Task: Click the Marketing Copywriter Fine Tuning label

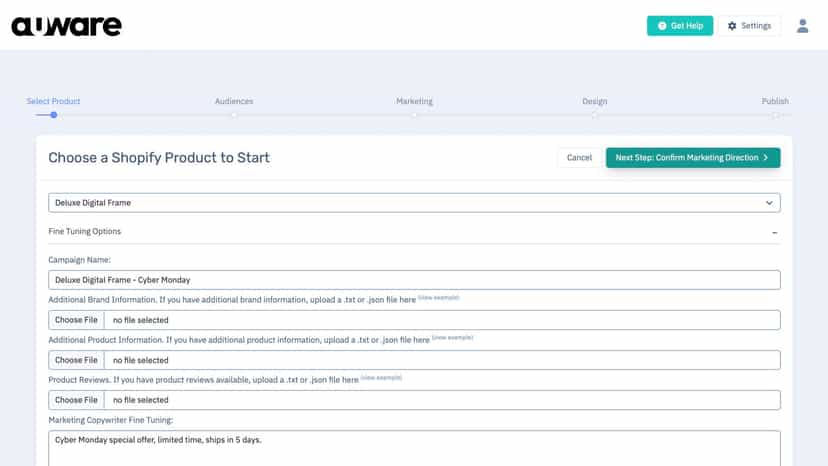Action: click(110, 420)
